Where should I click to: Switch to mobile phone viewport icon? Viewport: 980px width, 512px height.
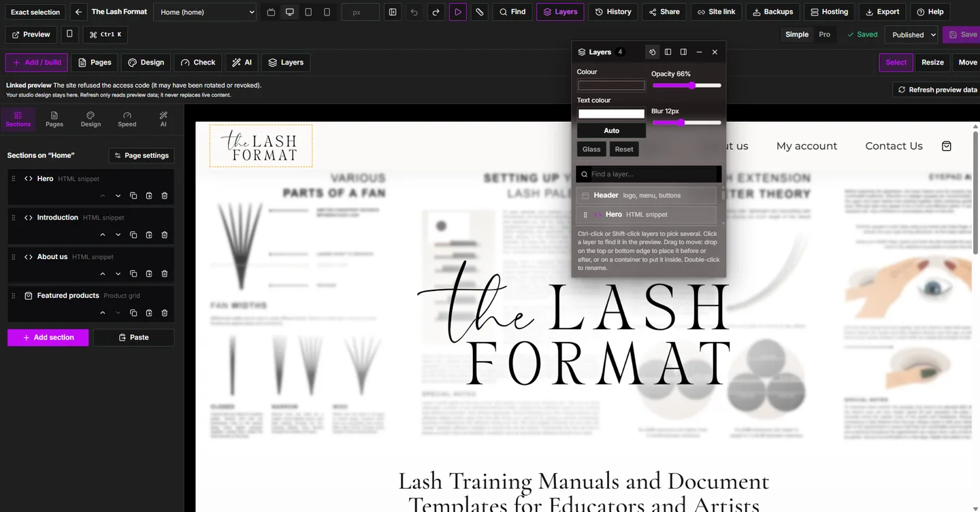point(327,12)
